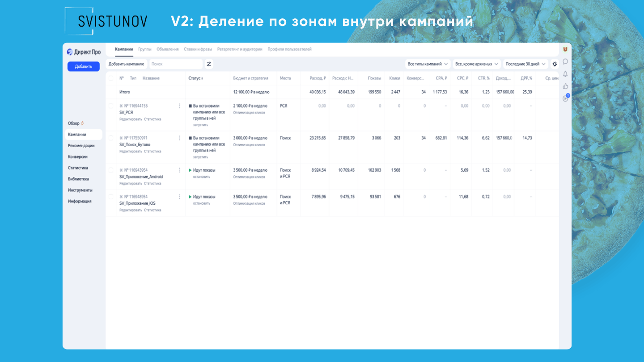
Task: Click type icon of campaign № 116944153
Action: coord(121,106)
